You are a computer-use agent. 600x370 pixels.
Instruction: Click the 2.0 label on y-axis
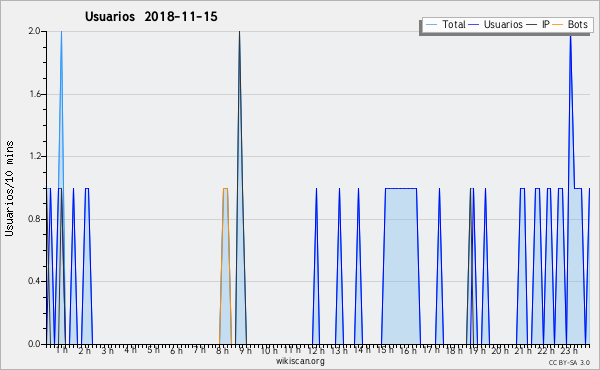pos(35,31)
